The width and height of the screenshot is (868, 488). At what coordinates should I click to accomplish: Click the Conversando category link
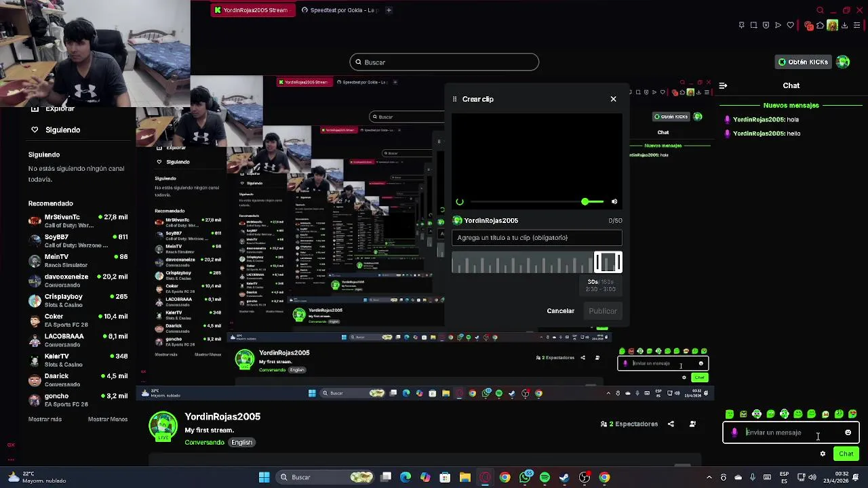(x=204, y=443)
